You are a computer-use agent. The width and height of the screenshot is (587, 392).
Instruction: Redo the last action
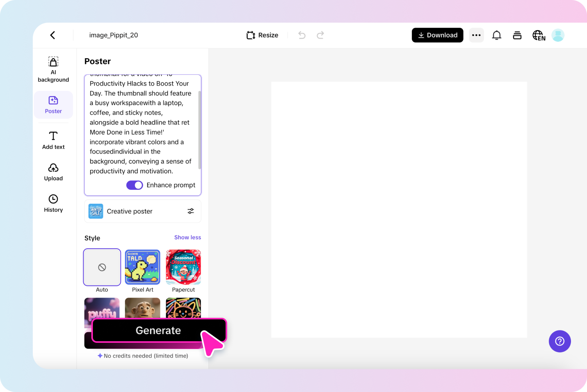coord(320,35)
